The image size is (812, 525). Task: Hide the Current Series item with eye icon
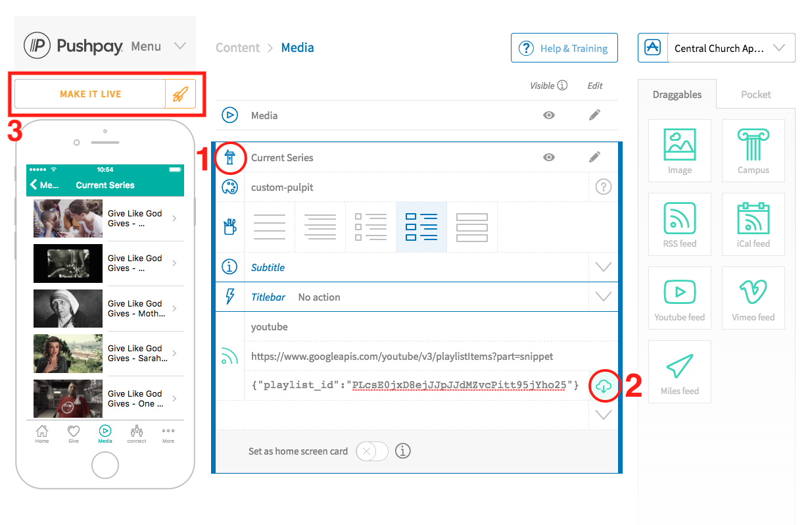pos(549,157)
